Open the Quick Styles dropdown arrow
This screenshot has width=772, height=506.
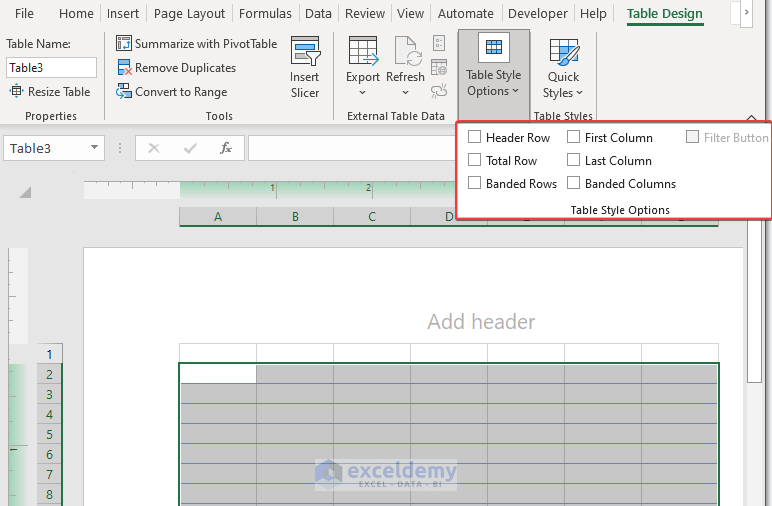coord(579,93)
